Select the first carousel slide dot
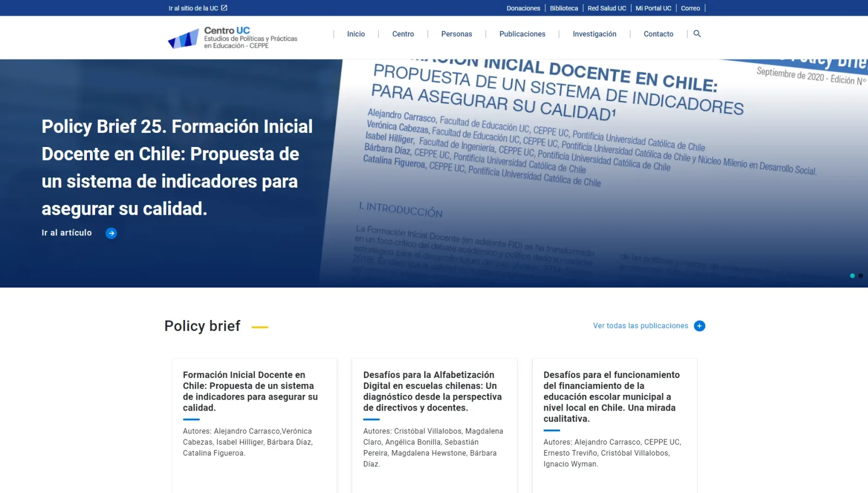 (x=852, y=276)
